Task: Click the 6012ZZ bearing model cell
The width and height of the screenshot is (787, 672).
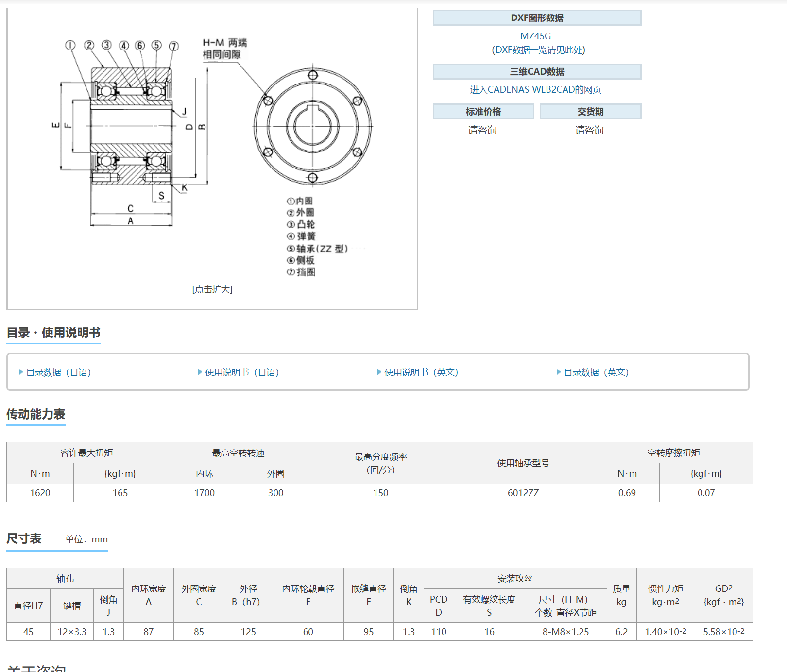Action: point(523,493)
